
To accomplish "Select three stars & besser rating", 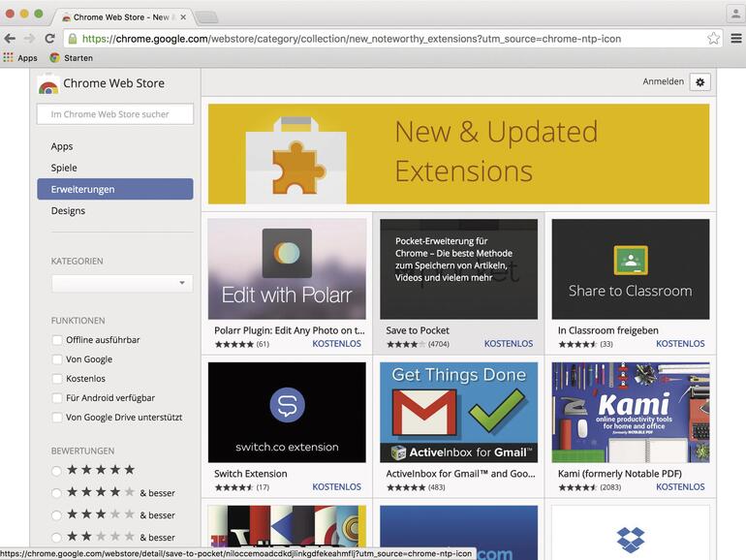I will 56,515.
